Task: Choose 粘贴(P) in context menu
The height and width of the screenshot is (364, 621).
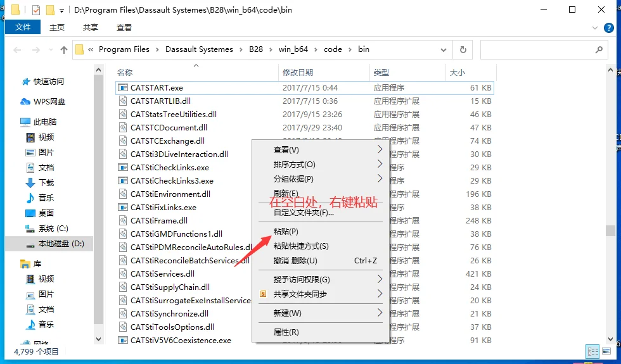Action: [x=321, y=232]
